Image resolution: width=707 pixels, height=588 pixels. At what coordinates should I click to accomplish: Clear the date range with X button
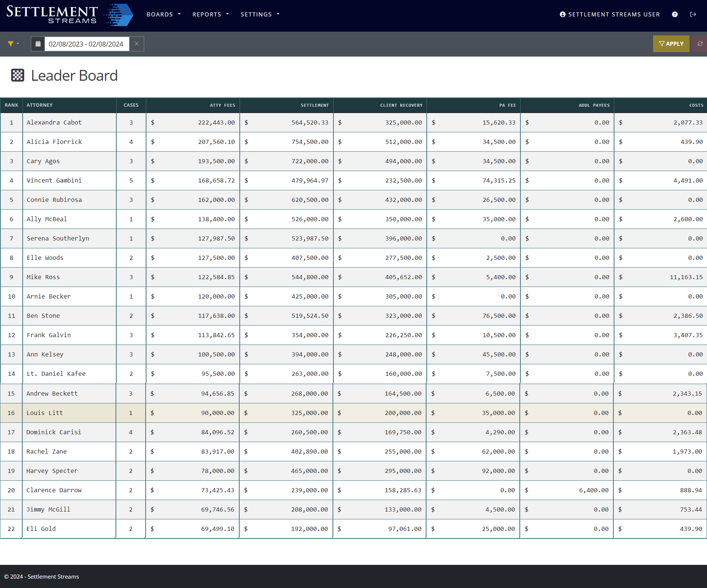pos(137,44)
